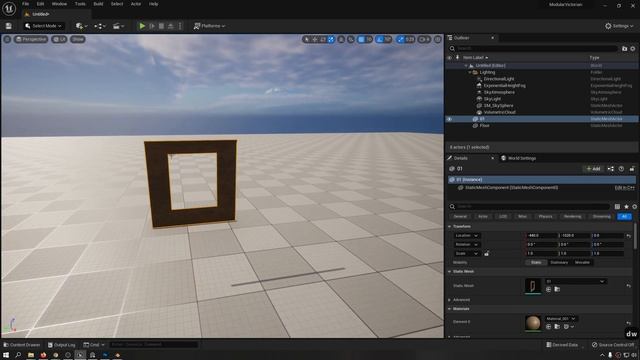Open the Content Drawer
The height and width of the screenshot is (360, 640).
tap(21, 345)
